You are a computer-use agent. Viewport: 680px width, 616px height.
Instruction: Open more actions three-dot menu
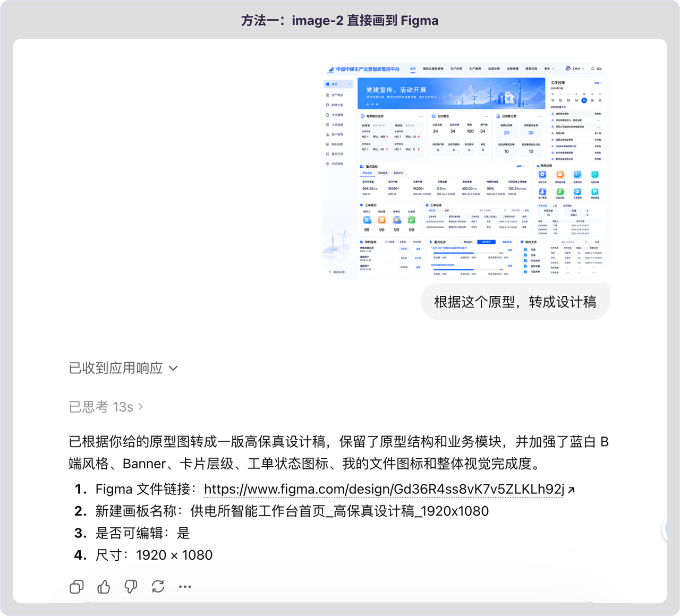click(x=185, y=587)
